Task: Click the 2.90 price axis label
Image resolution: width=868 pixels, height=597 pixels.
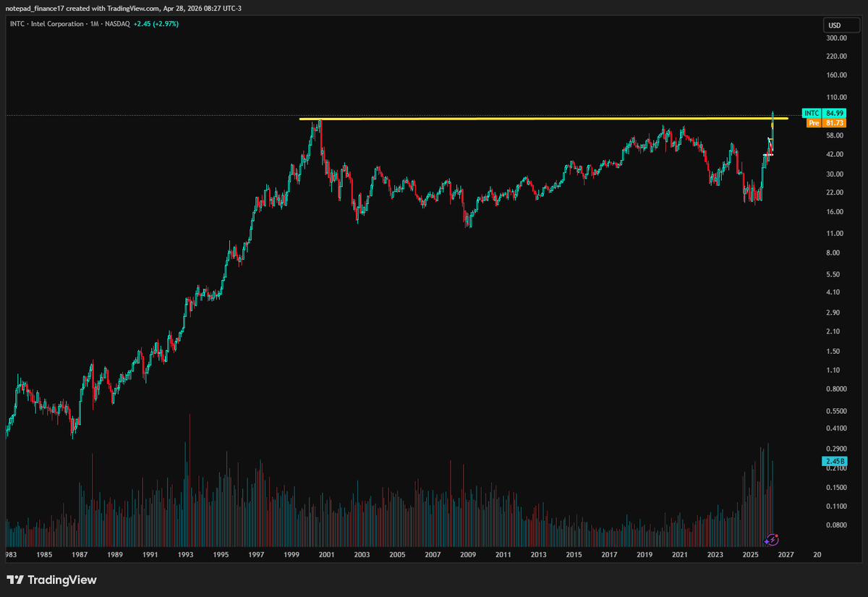Action: 833,312
